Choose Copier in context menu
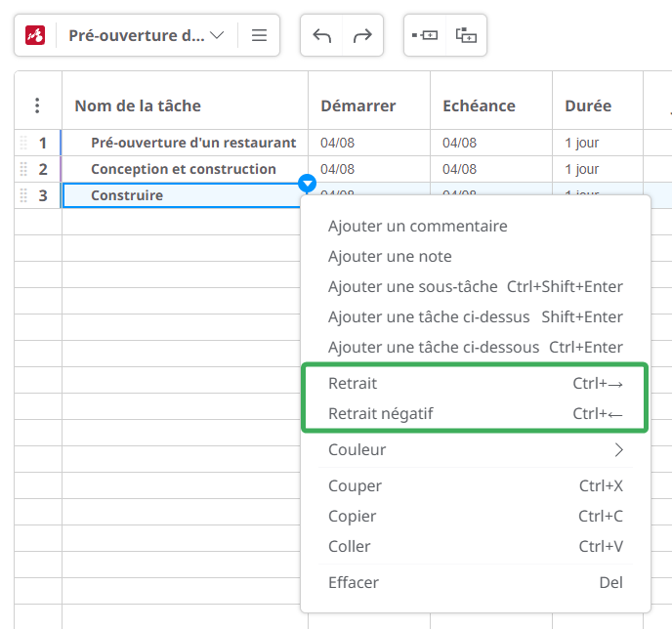This screenshot has height=629, width=672. pos(476,516)
